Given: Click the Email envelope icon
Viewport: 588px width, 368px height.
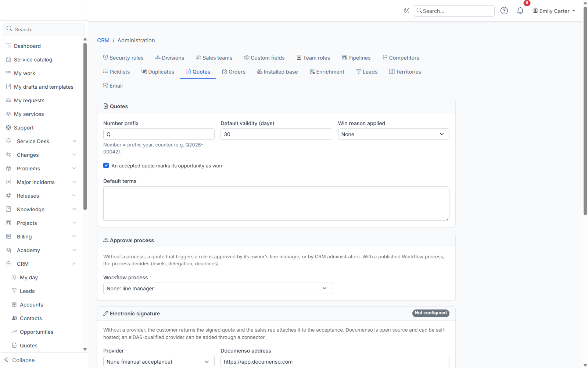Looking at the screenshot, I should (x=105, y=85).
